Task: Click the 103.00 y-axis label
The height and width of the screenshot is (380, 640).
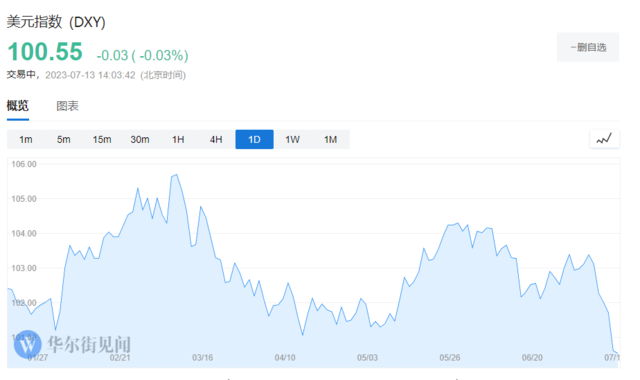Action: tap(24, 268)
